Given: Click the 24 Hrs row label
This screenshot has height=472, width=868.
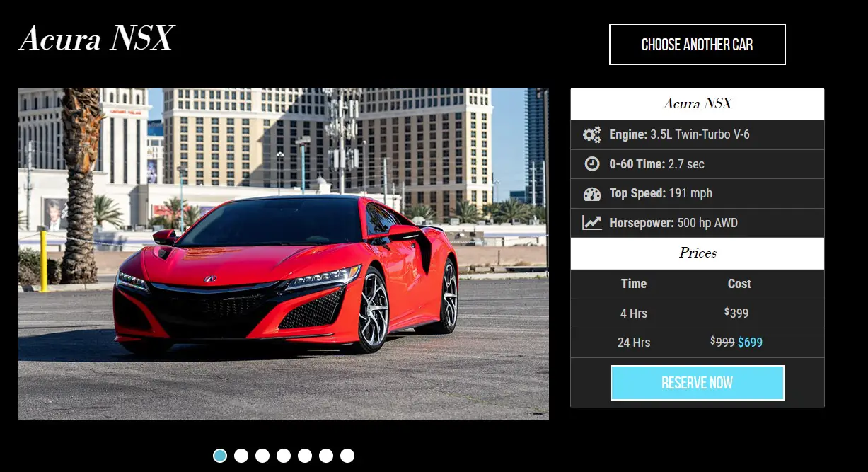Looking at the screenshot, I should coord(634,343).
